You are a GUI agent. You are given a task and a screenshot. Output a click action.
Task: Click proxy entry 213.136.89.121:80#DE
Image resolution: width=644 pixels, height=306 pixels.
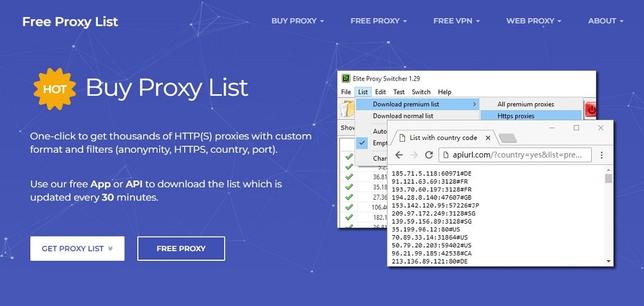click(x=430, y=262)
